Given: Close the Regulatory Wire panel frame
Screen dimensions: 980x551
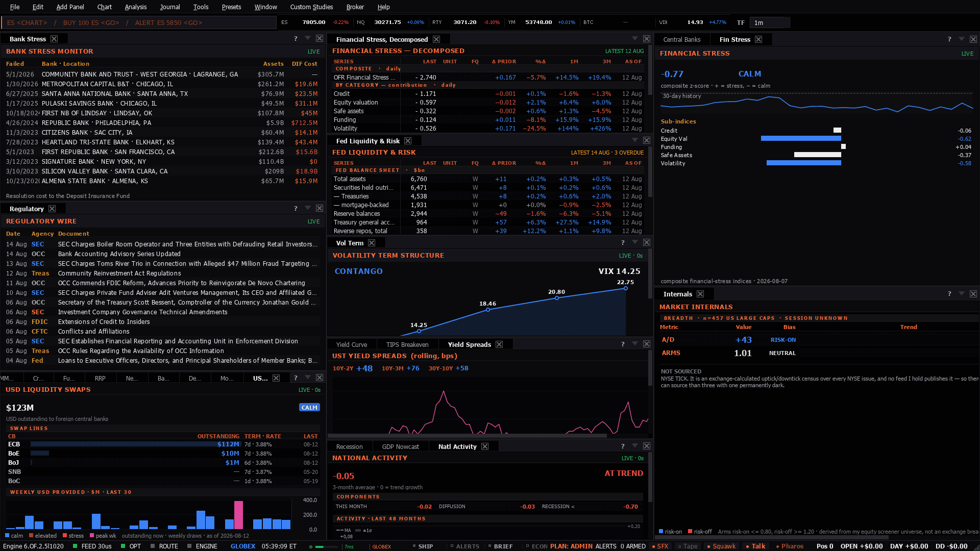Looking at the screenshot, I should (x=320, y=209).
